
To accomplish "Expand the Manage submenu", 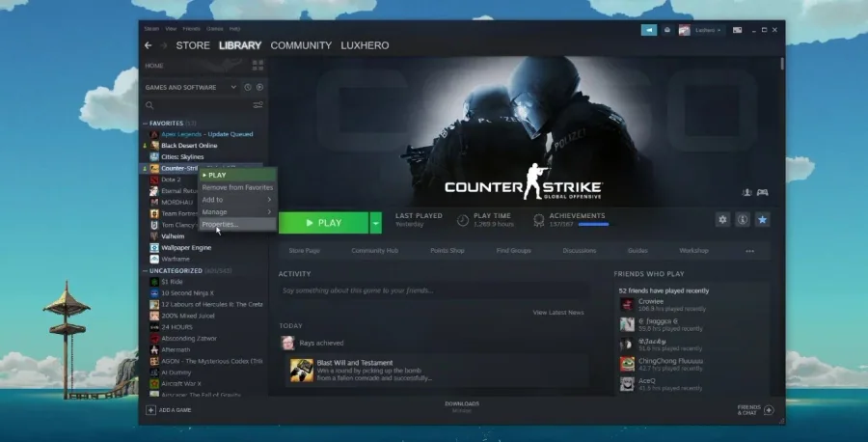I will [x=237, y=211].
